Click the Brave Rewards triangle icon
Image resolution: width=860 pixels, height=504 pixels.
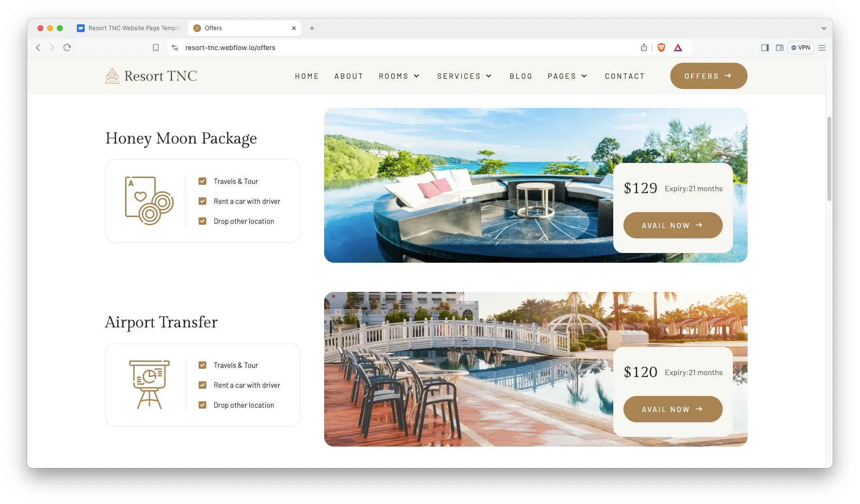678,48
